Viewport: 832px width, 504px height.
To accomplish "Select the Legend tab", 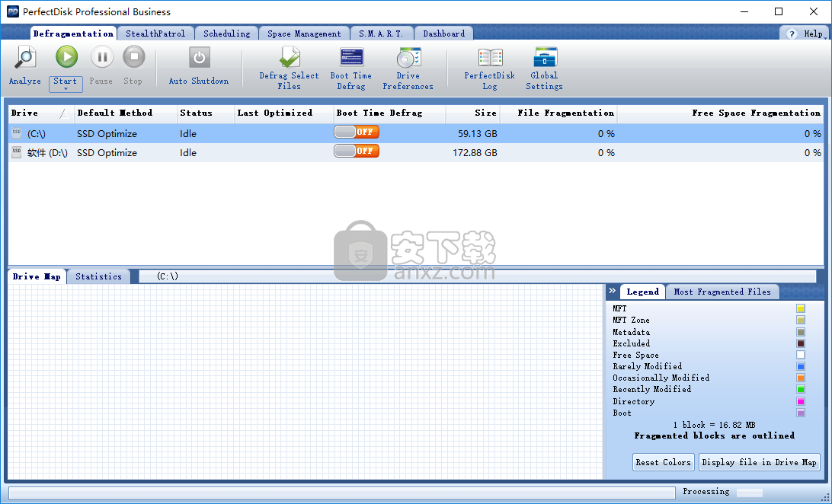I will click(x=642, y=292).
